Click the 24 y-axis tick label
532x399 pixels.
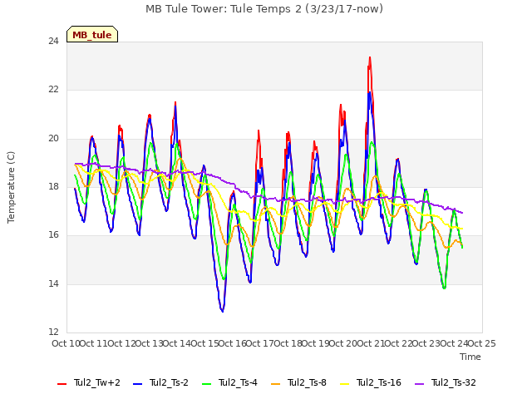53,41
